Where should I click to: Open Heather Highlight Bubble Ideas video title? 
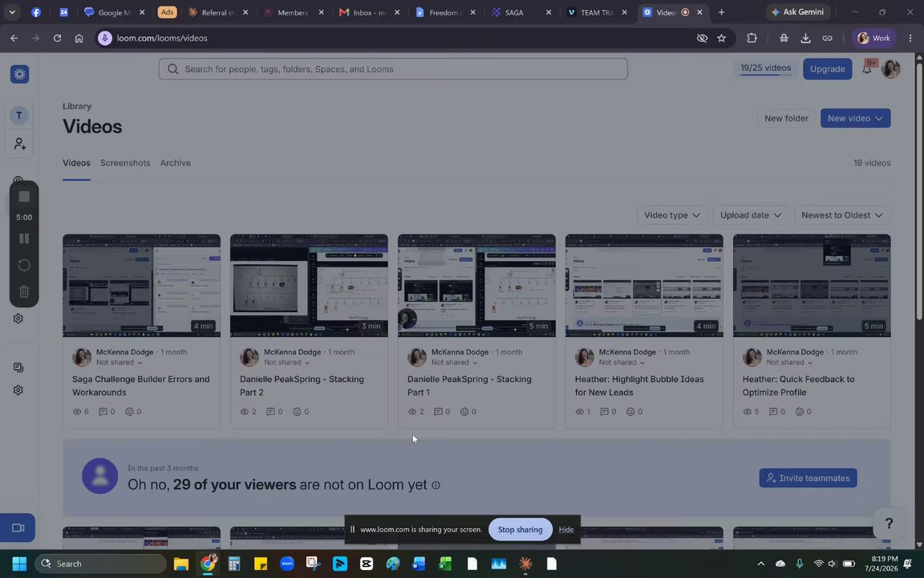click(x=639, y=385)
